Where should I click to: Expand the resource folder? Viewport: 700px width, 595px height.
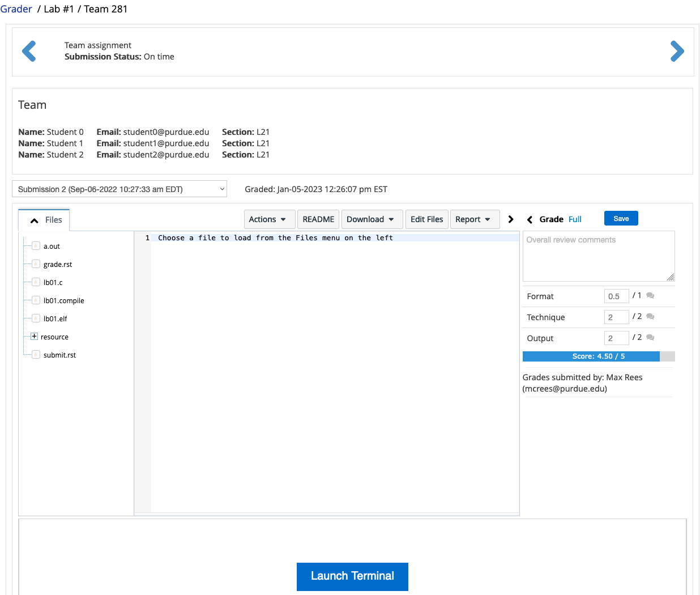point(35,337)
